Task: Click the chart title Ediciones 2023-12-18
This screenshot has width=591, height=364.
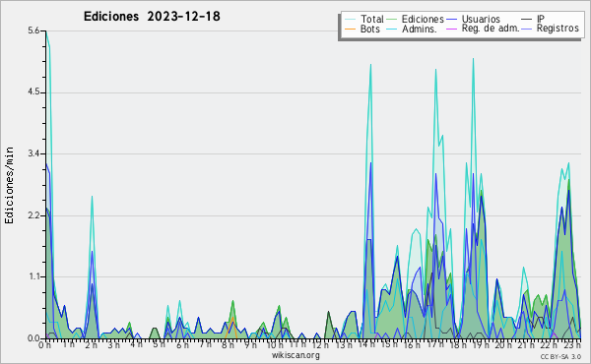Action: pyautogui.click(x=152, y=17)
